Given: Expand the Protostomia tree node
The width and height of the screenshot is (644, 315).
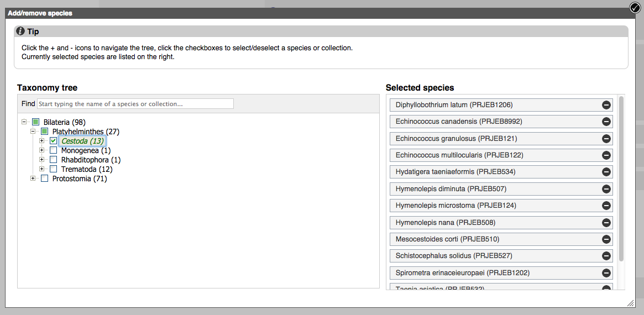Looking at the screenshot, I should (33, 179).
